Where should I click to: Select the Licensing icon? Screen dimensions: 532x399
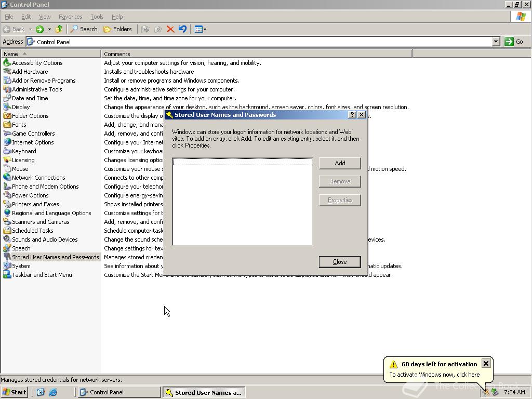[7, 160]
